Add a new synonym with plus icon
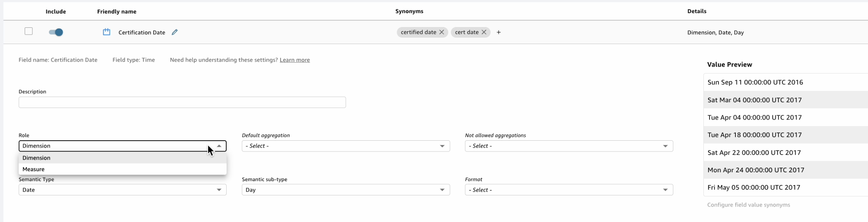The image size is (868, 222). point(499,32)
